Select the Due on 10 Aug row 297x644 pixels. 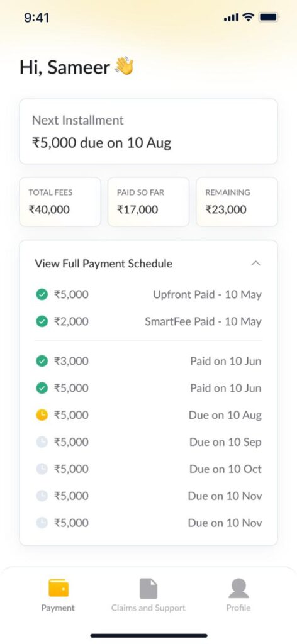coord(148,415)
